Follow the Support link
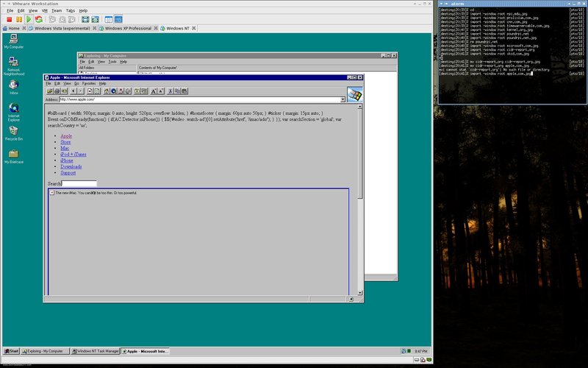The width and height of the screenshot is (588, 368). pyautogui.click(x=68, y=173)
